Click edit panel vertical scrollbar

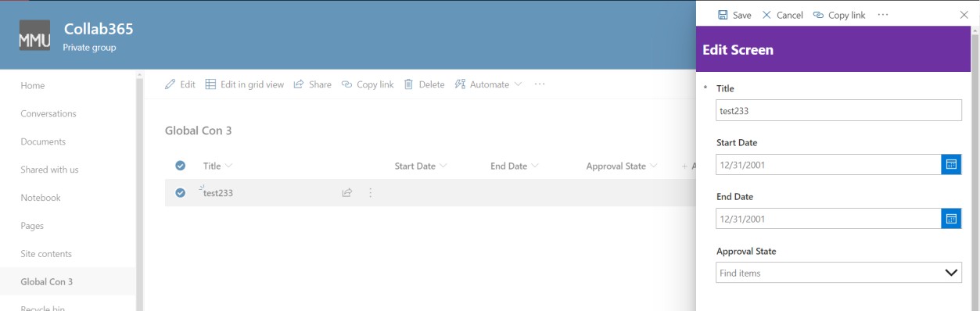975,168
